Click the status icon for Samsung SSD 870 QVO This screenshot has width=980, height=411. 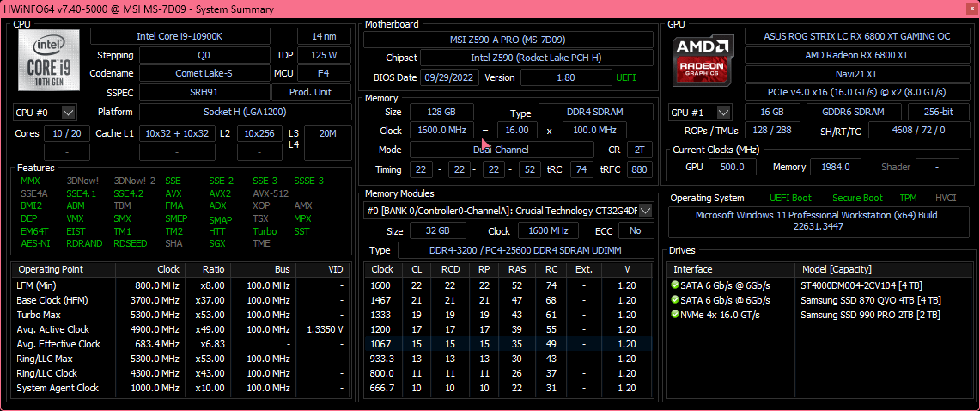tap(675, 300)
